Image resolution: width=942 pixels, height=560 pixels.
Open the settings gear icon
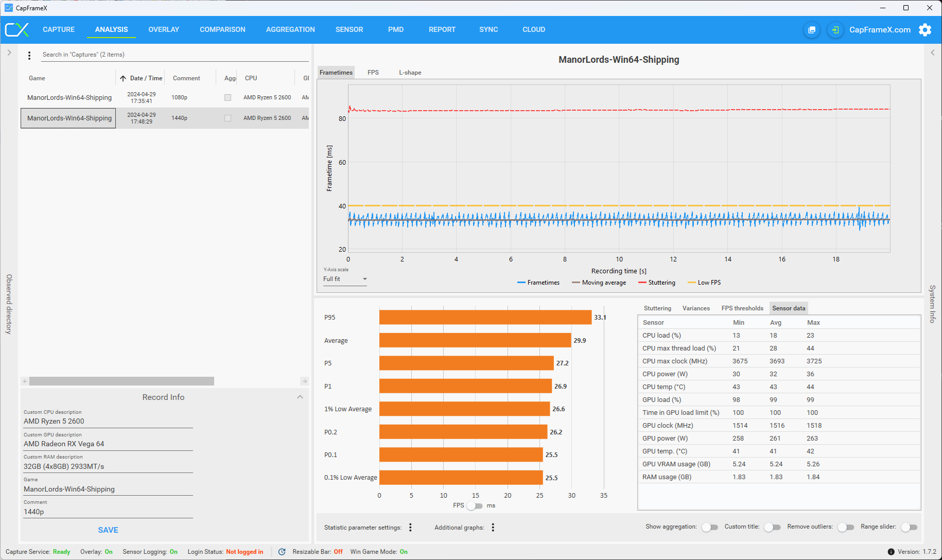[925, 30]
